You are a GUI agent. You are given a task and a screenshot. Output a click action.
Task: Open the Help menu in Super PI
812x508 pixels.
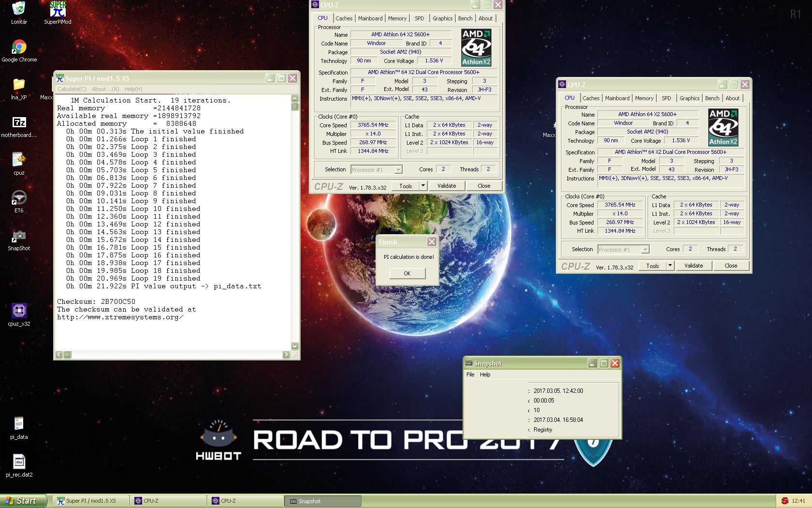point(133,89)
